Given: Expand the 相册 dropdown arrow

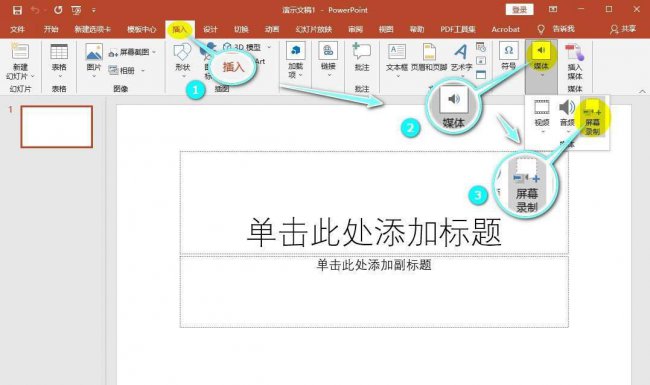Looking at the screenshot, I should click(x=143, y=70).
